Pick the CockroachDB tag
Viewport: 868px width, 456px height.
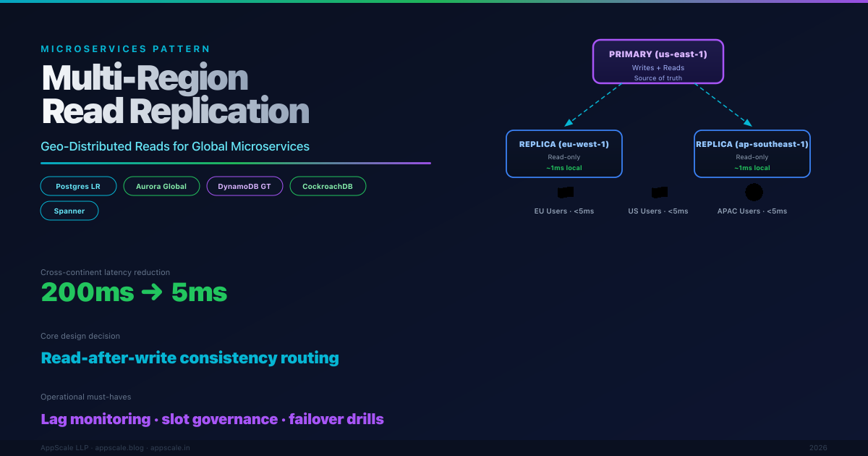[328, 186]
